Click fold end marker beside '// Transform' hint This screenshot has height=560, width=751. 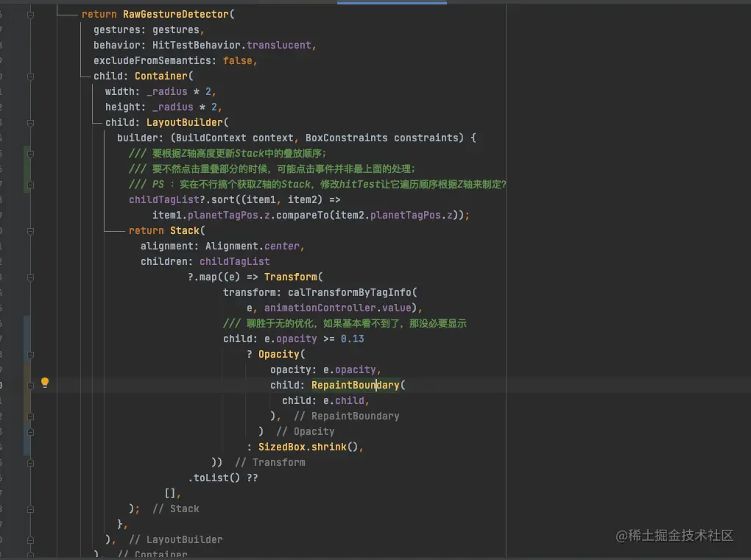(x=31, y=463)
